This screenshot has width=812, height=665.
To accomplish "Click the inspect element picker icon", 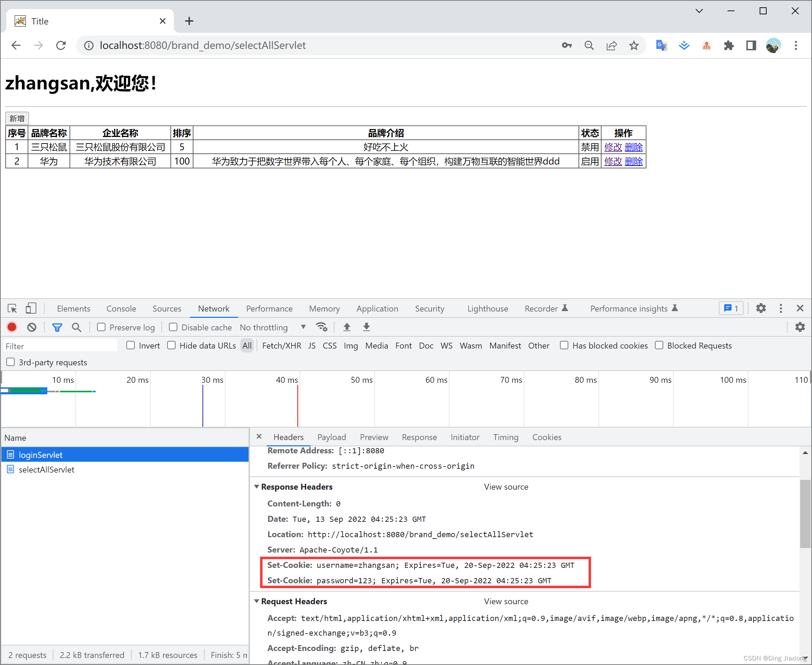I will pyautogui.click(x=12, y=308).
